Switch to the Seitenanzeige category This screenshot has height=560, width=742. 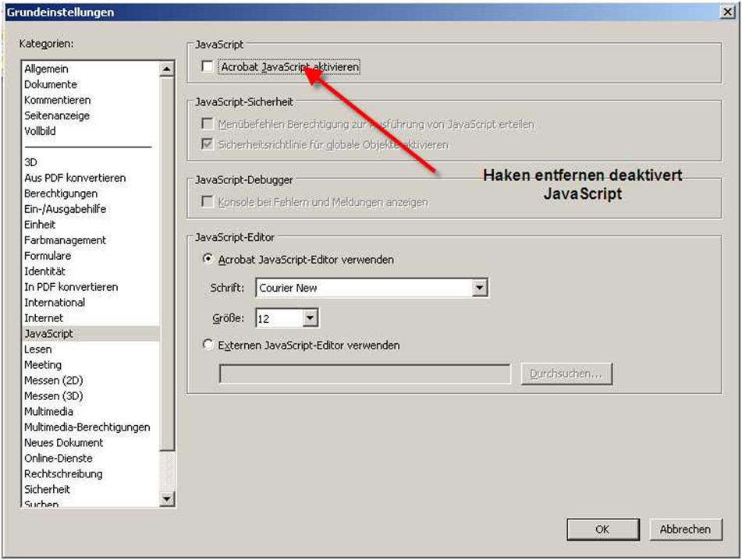tap(57, 115)
